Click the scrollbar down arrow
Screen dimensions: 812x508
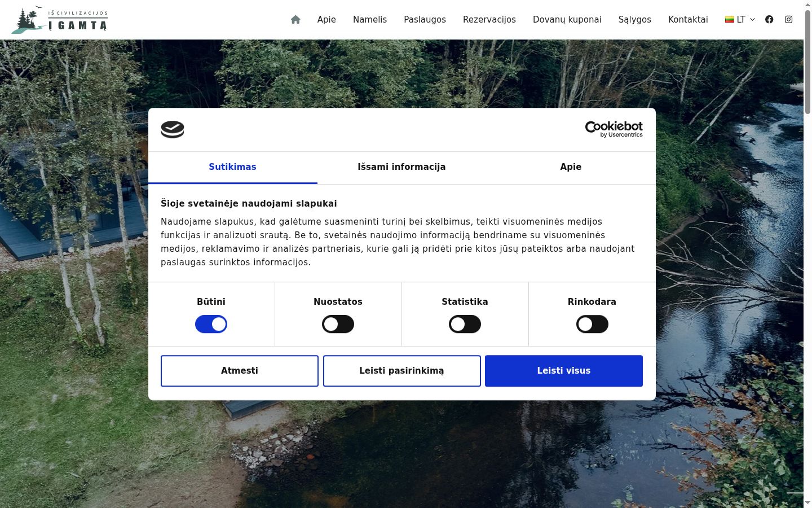point(807,503)
